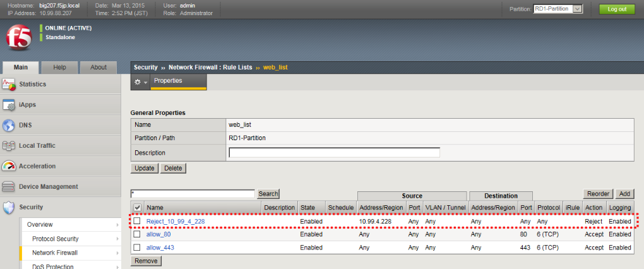Open the Partition dropdown
This screenshot has height=269, width=644.
[558, 9]
